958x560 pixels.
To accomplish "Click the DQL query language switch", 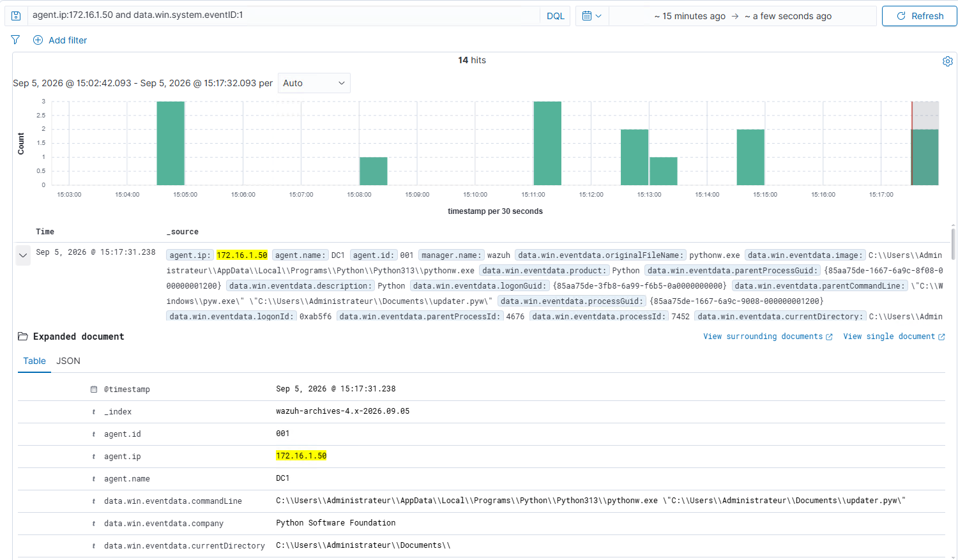I will [555, 16].
